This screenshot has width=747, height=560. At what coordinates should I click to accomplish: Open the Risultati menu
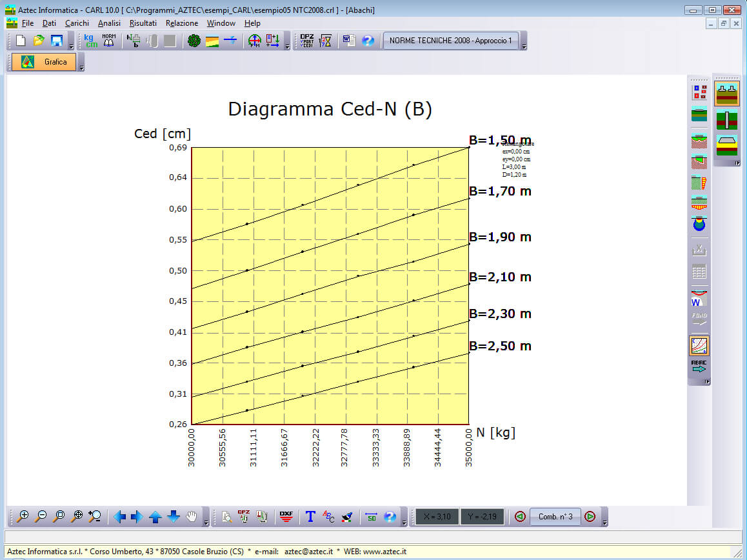pyautogui.click(x=143, y=23)
